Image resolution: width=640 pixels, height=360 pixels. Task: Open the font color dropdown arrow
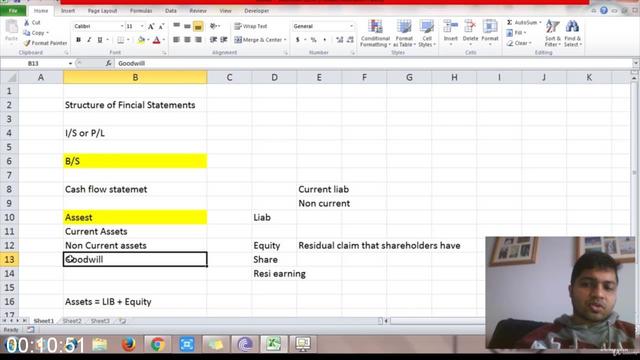[164, 40]
